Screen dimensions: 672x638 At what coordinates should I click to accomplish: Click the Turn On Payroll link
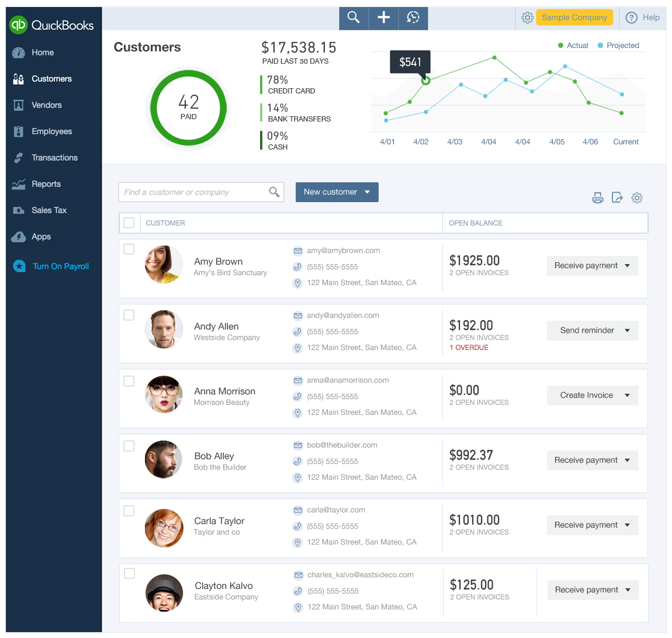click(61, 266)
